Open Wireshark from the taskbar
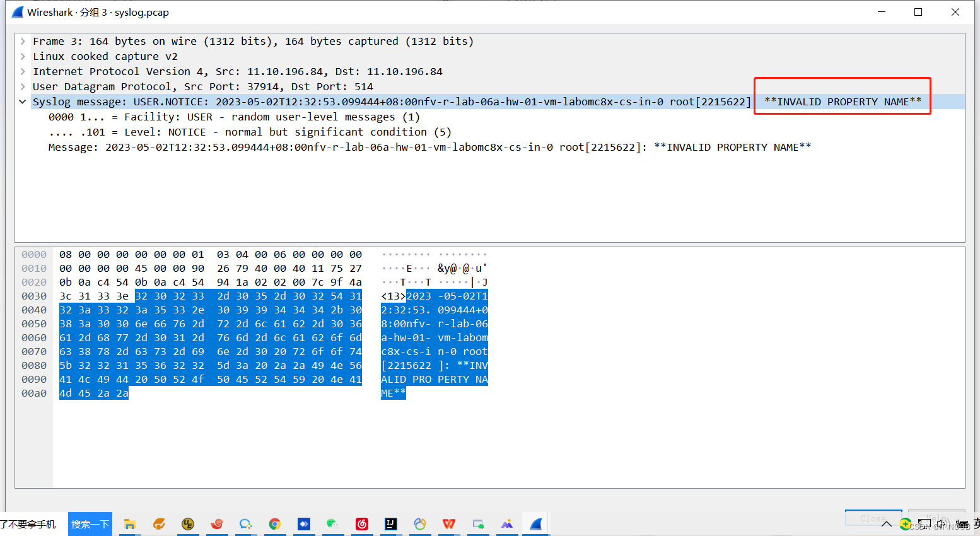This screenshot has height=536, width=980. coord(536,524)
